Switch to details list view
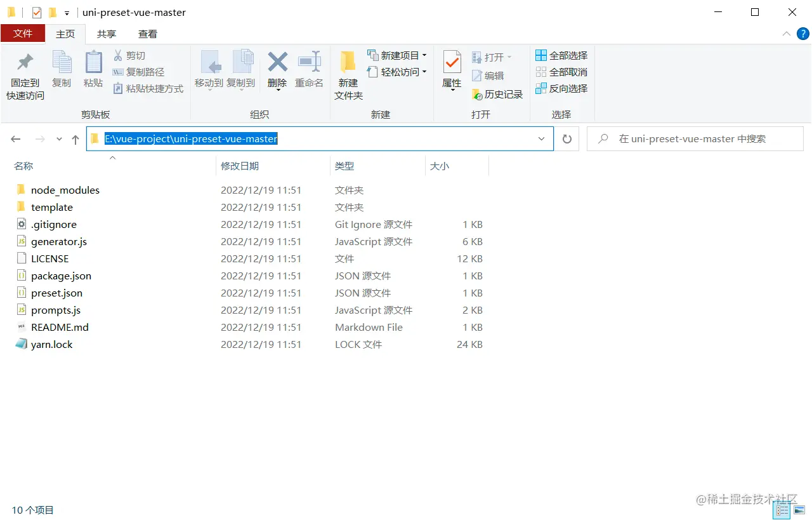Image resolution: width=812 pixels, height=520 pixels. 782,510
